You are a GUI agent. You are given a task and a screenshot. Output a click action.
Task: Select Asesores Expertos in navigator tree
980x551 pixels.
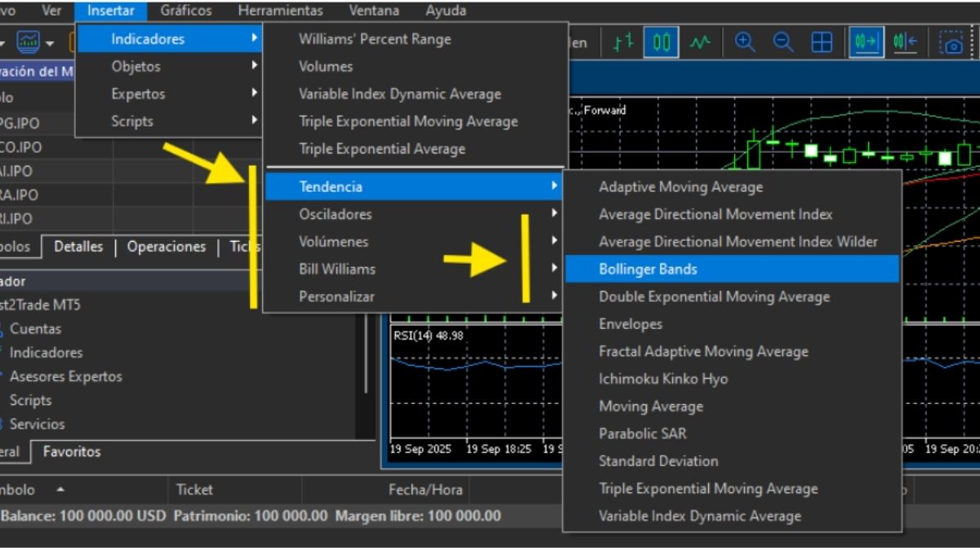65,376
